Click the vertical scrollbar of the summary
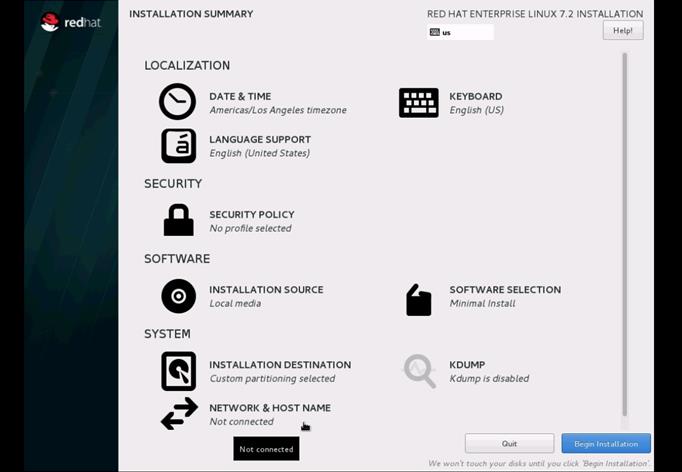The width and height of the screenshot is (682, 472). click(625, 235)
